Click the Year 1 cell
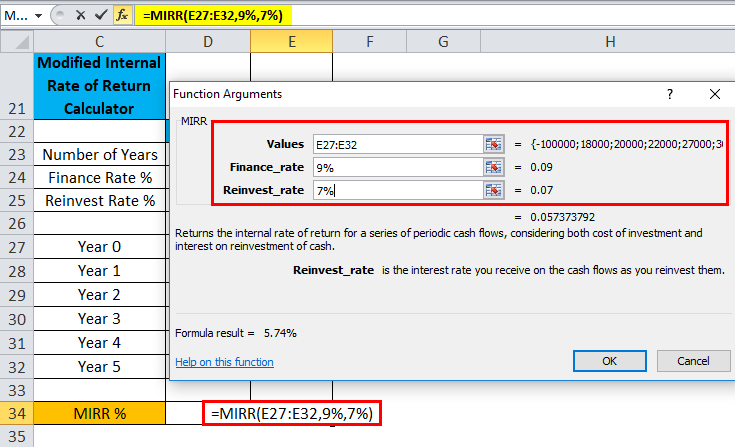 99,271
